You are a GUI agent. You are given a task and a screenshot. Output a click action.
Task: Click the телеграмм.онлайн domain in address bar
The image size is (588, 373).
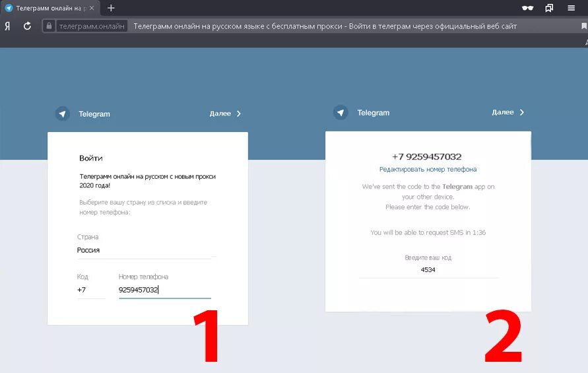click(92, 26)
